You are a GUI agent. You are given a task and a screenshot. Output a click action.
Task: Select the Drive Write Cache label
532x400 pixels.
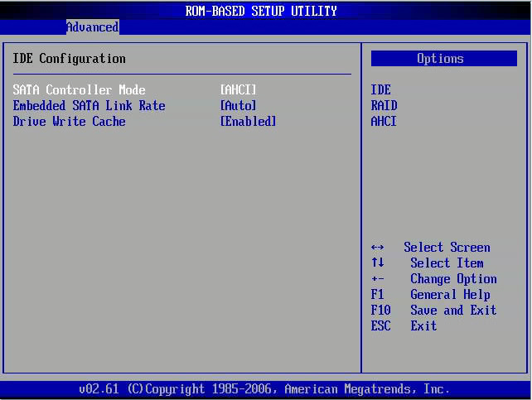coord(70,121)
